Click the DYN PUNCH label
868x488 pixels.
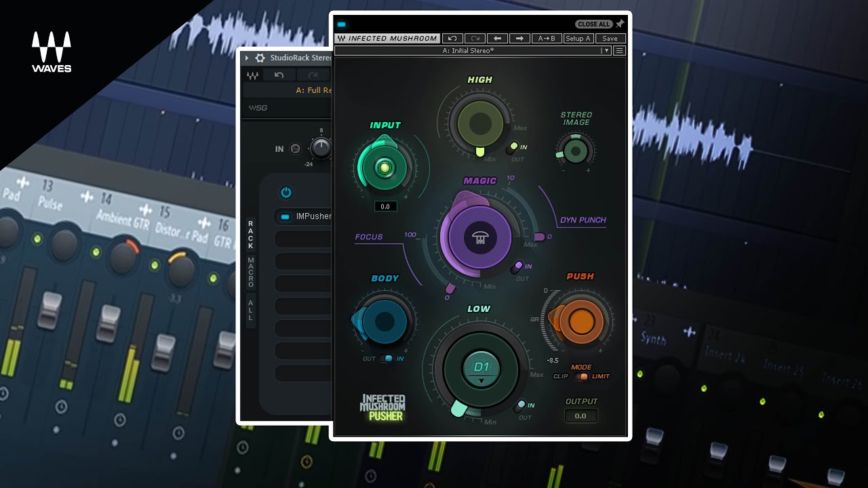point(583,220)
